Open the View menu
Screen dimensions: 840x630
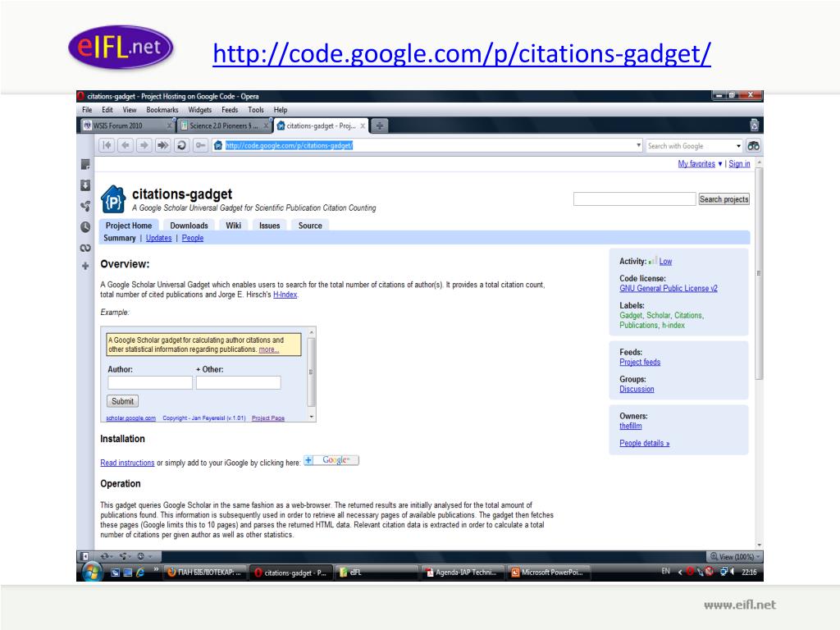click(130, 110)
